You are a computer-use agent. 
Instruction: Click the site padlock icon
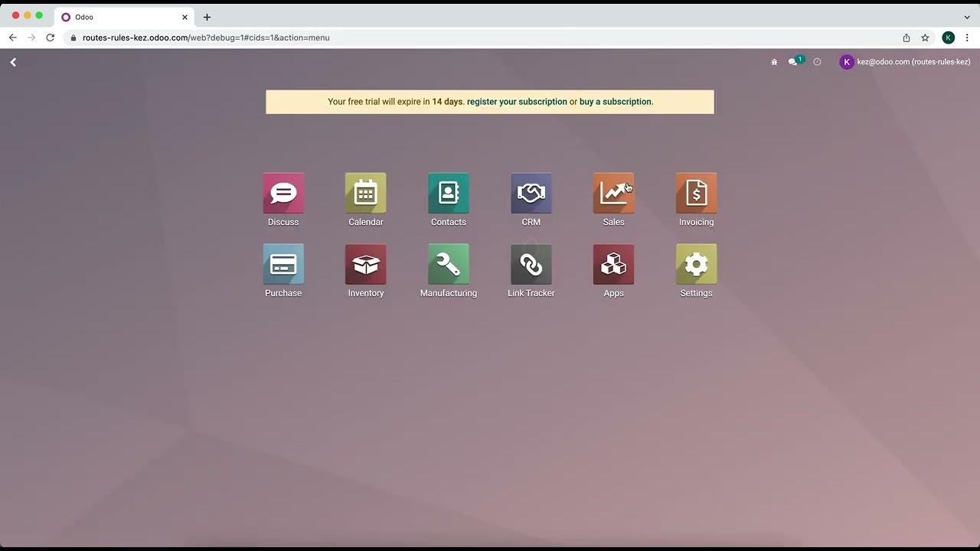point(73,37)
